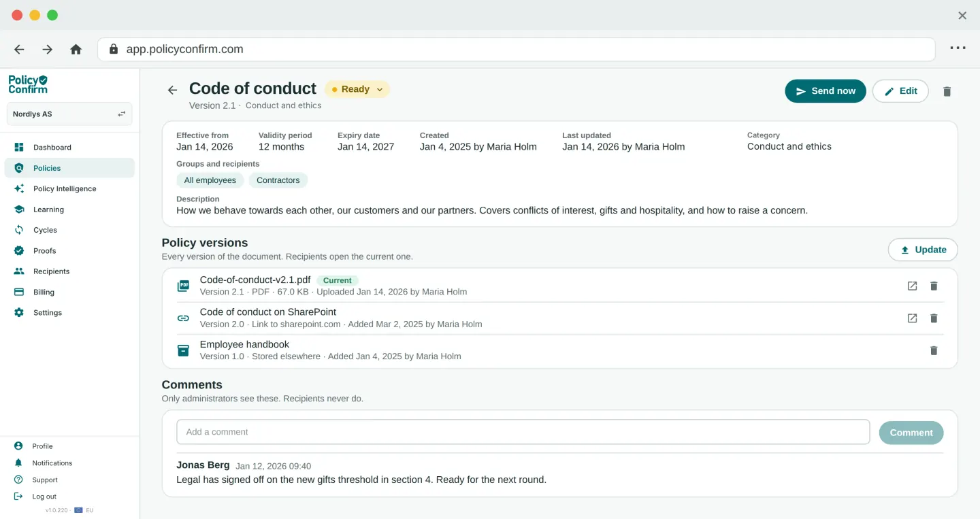Click the Update button for policy versions

tap(923, 250)
